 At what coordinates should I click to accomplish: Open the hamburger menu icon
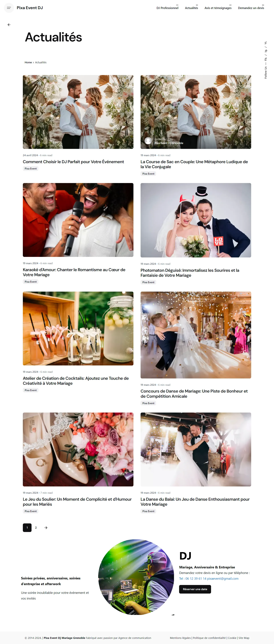pyautogui.click(x=9, y=8)
